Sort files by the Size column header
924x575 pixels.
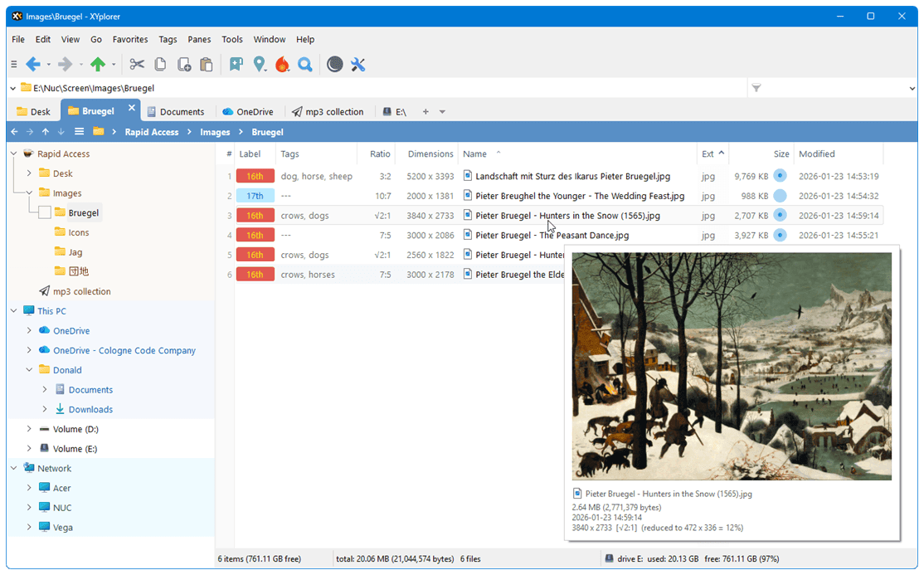pos(781,153)
